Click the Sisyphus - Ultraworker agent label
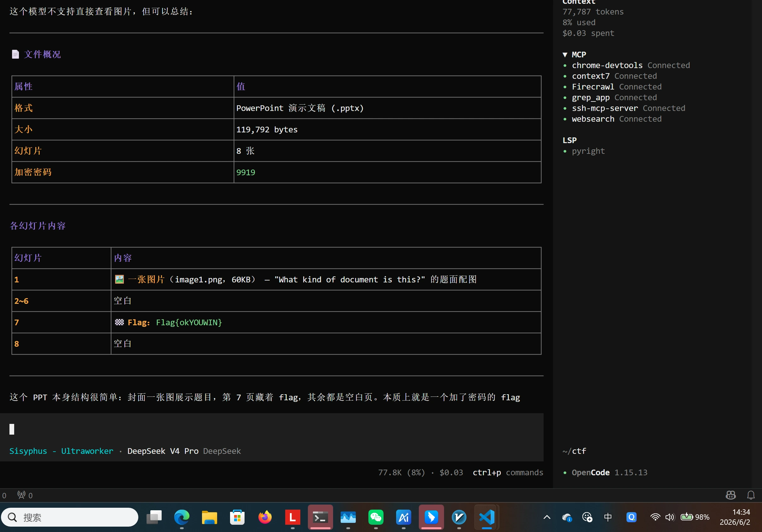The height and width of the screenshot is (532, 762). [x=61, y=451]
